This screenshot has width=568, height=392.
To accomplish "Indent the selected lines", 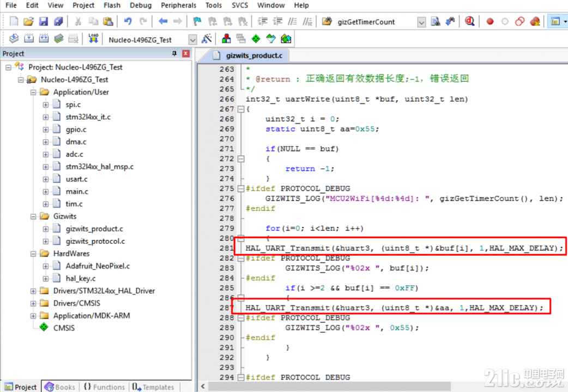I will pos(263,21).
